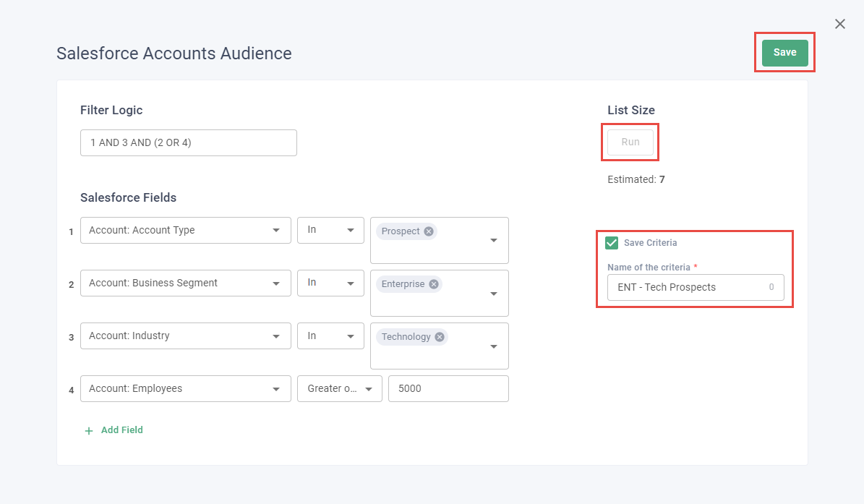Uncheck the Save Criteria checkbox
This screenshot has width=864, height=504.
tap(612, 243)
